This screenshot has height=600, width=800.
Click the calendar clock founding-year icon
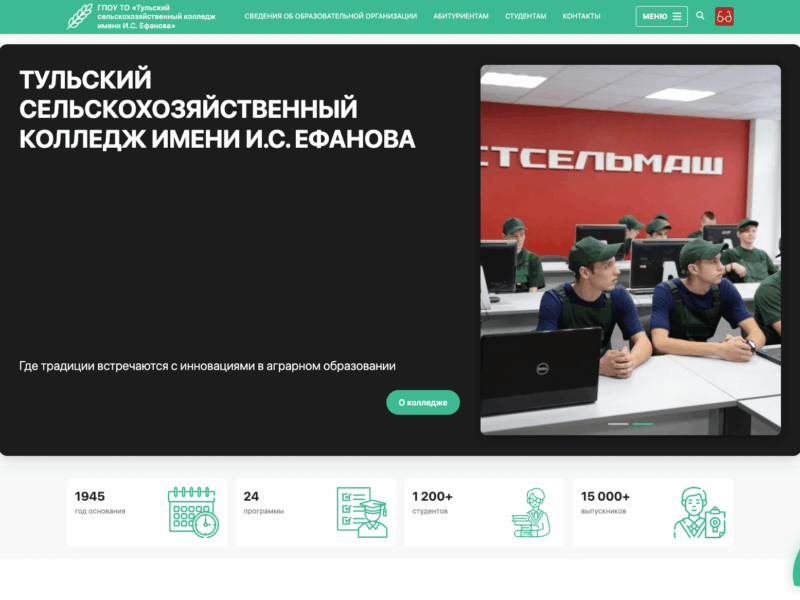click(193, 512)
